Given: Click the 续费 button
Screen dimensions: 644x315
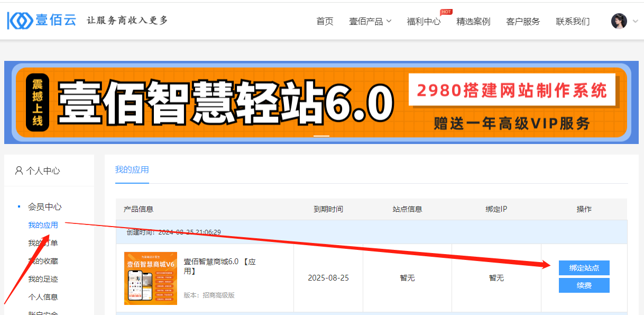Looking at the screenshot, I should [584, 285].
